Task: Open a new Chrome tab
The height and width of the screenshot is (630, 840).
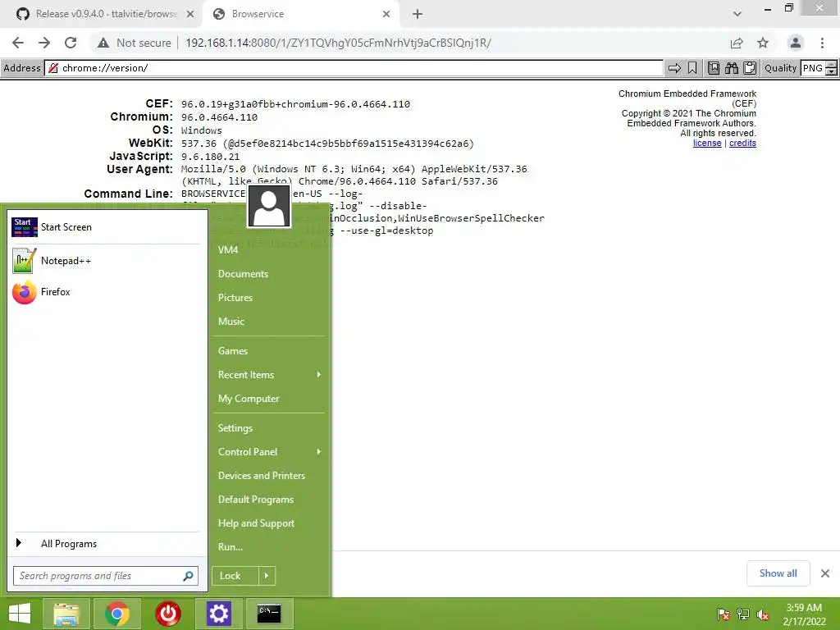Action: (418, 14)
